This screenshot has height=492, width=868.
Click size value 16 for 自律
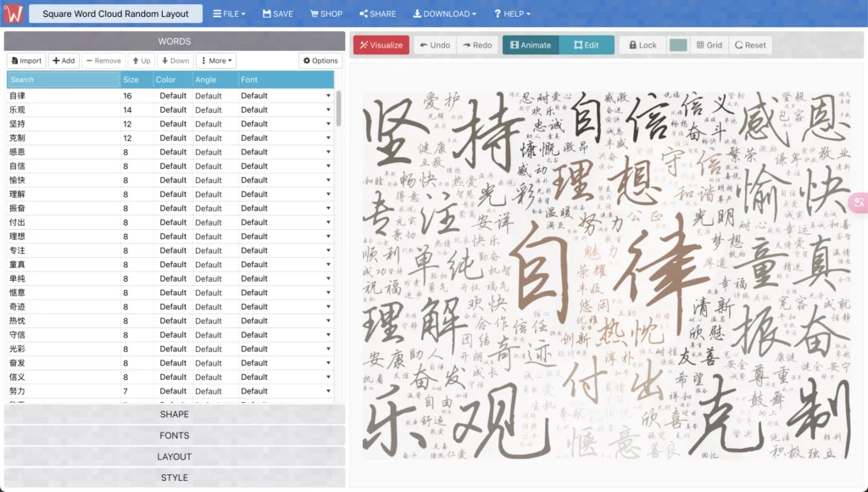click(x=127, y=96)
